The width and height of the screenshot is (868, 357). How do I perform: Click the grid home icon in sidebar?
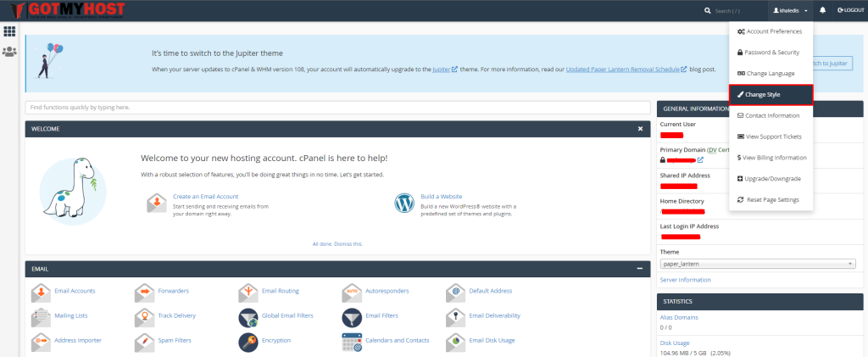[10, 31]
